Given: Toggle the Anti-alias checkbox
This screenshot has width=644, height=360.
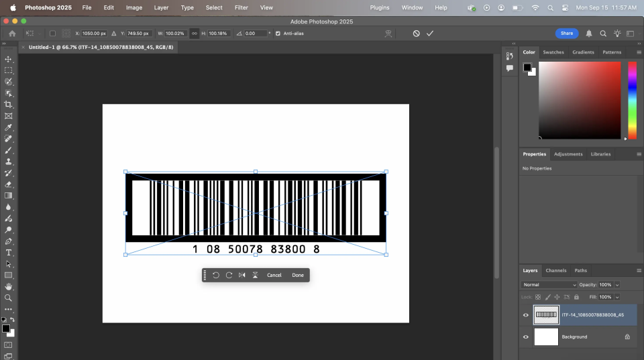Looking at the screenshot, I should point(278,34).
